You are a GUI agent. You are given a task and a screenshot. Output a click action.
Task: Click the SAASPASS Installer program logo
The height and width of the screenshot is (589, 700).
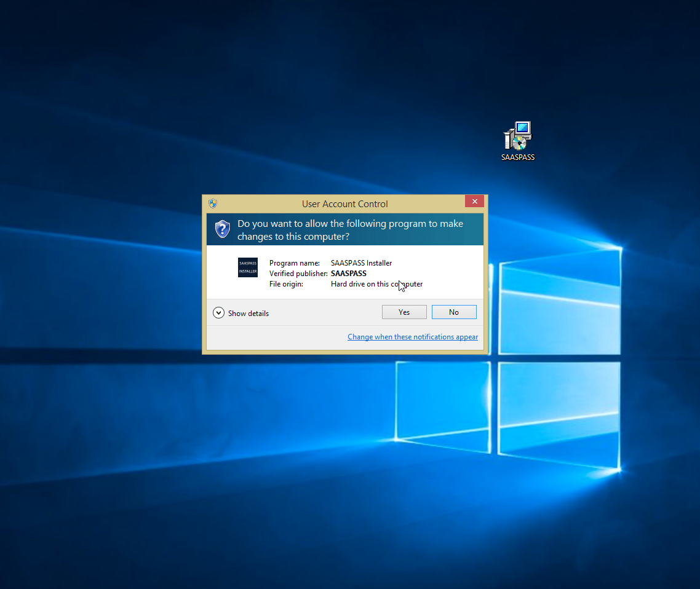click(248, 267)
